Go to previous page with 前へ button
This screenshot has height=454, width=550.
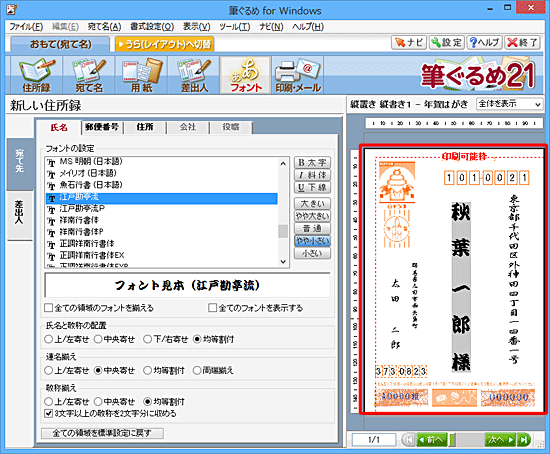pyautogui.click(x=431, y=439)
